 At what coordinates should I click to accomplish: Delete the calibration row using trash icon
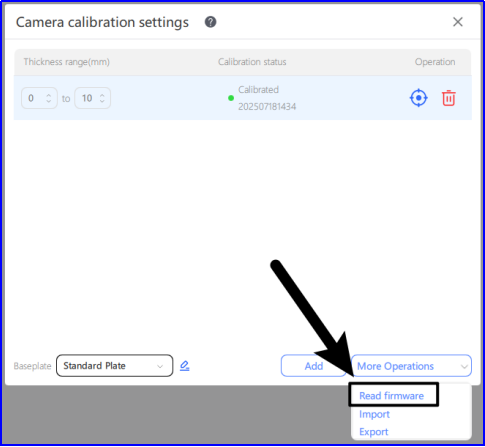[x=449, y=98]
